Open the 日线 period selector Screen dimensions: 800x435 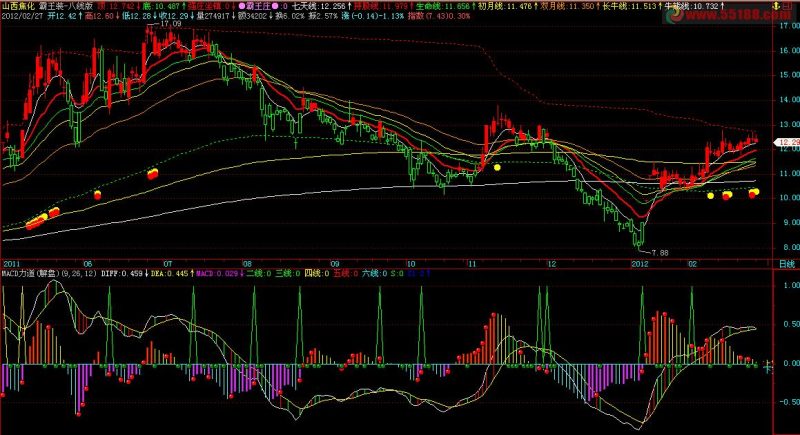(787, 264)
